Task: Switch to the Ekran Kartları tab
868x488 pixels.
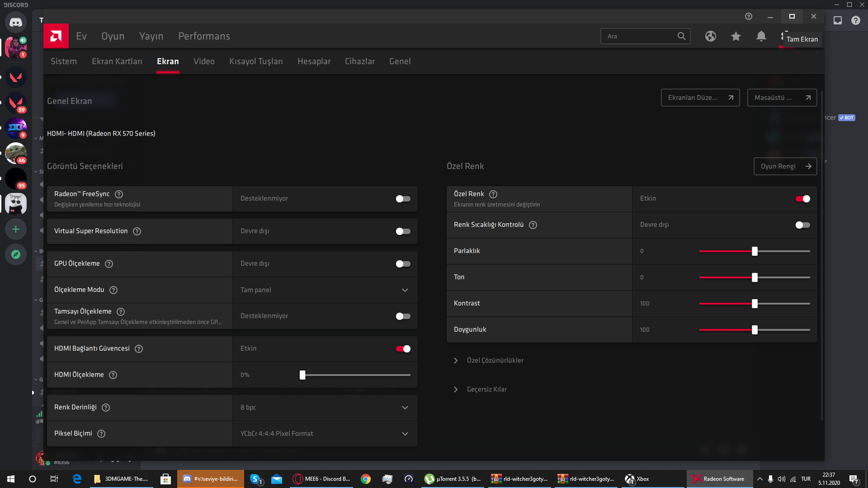Action: click(x=117, y=61)
